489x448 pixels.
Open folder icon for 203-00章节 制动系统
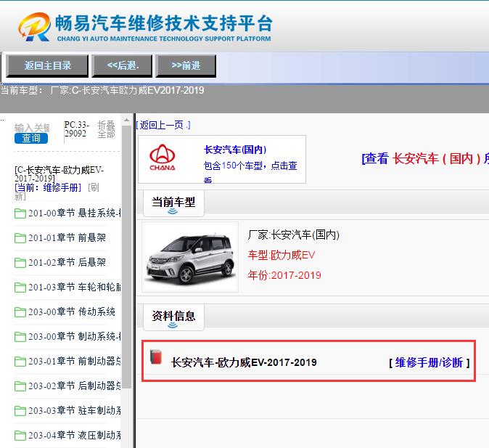pos(20,337)
